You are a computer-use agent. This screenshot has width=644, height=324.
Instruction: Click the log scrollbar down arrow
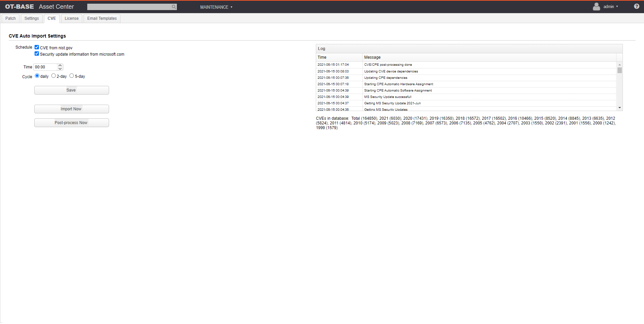(x=620, y=108)
